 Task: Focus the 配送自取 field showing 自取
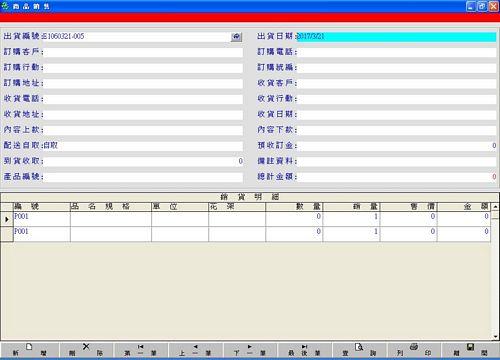[x=143, y=146]
